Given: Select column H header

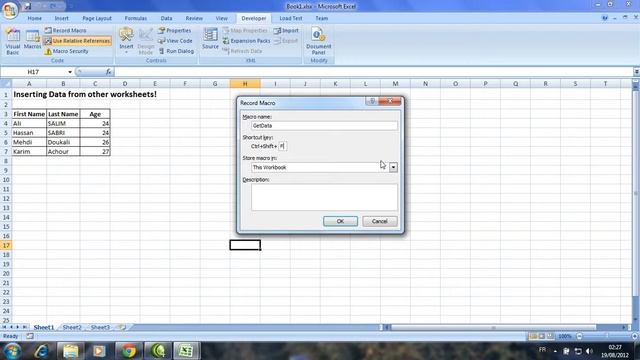Looking at the screenshot, I should 245,84.
